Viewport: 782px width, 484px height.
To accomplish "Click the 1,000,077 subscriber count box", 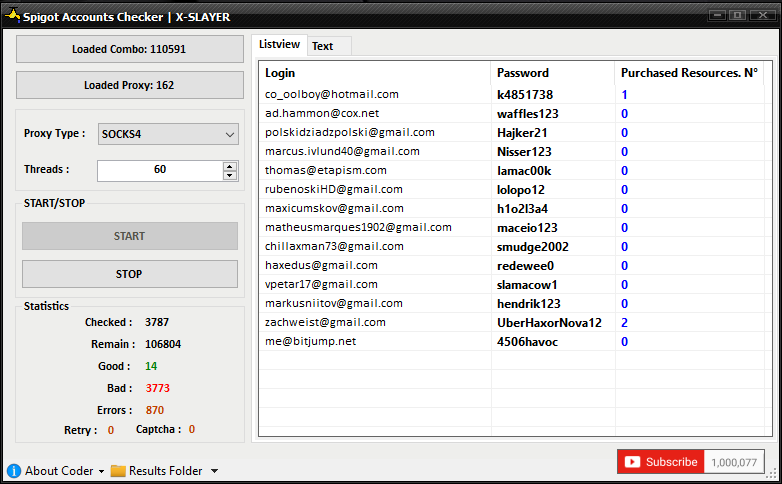I will [735, 462].
